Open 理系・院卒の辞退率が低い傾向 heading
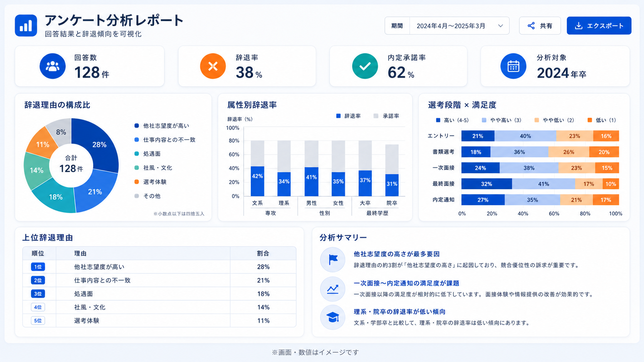 pyautogui.click(x=399, y=312)
